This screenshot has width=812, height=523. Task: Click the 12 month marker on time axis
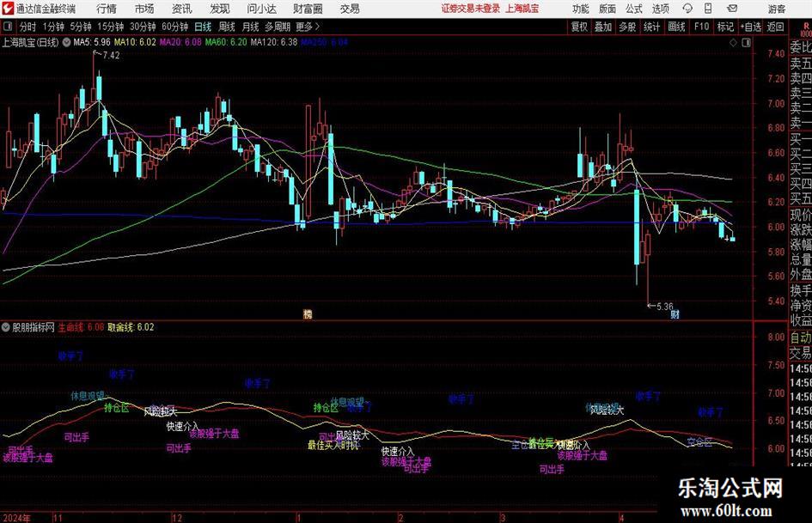(177, 518)
